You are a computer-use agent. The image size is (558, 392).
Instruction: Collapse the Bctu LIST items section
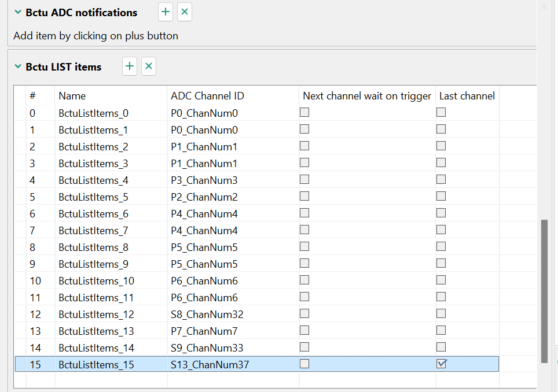coord(18,66)
